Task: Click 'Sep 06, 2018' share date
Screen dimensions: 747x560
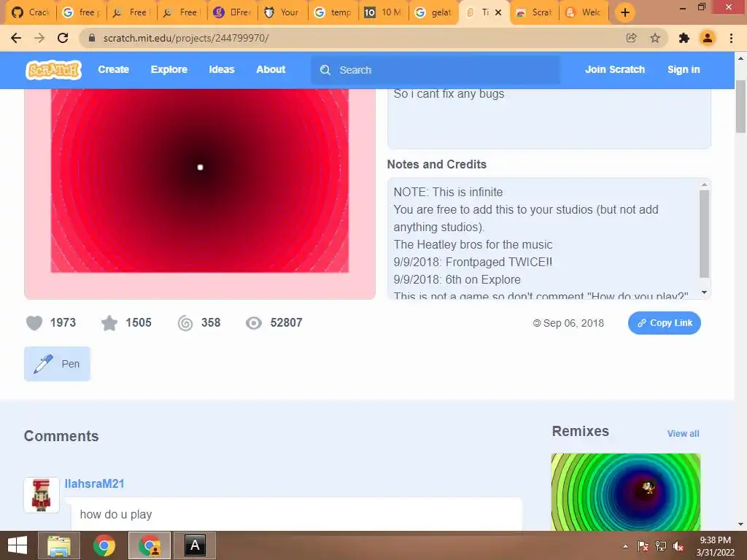Action: coord(573,323)
